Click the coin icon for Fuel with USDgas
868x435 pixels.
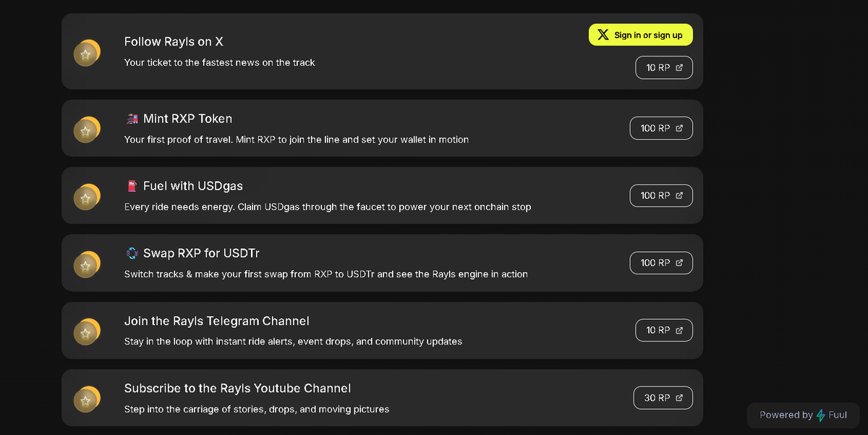[x=87, y=196]
